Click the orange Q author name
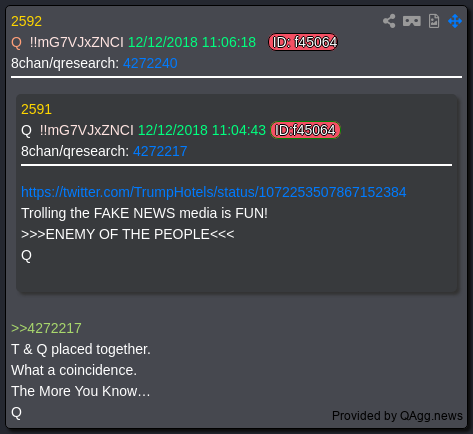473x434 pixels. tap(16, 43)
